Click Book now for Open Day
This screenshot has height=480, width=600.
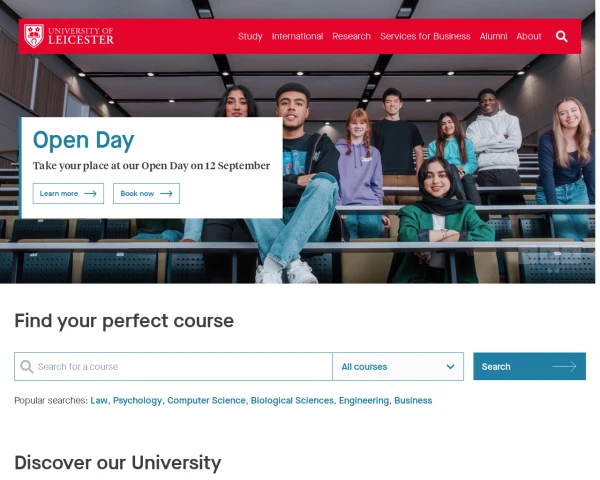coord(146,194)
